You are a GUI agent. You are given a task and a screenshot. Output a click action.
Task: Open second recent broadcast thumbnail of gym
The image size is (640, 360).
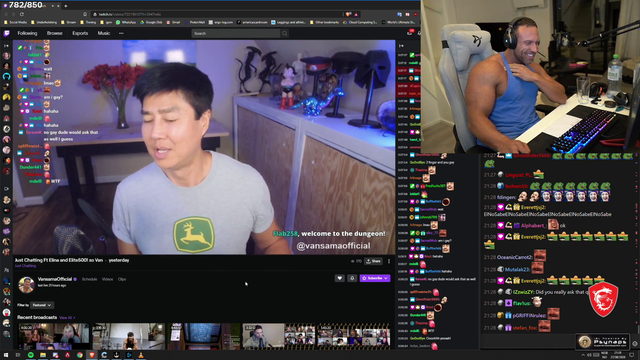pos(129,336)
